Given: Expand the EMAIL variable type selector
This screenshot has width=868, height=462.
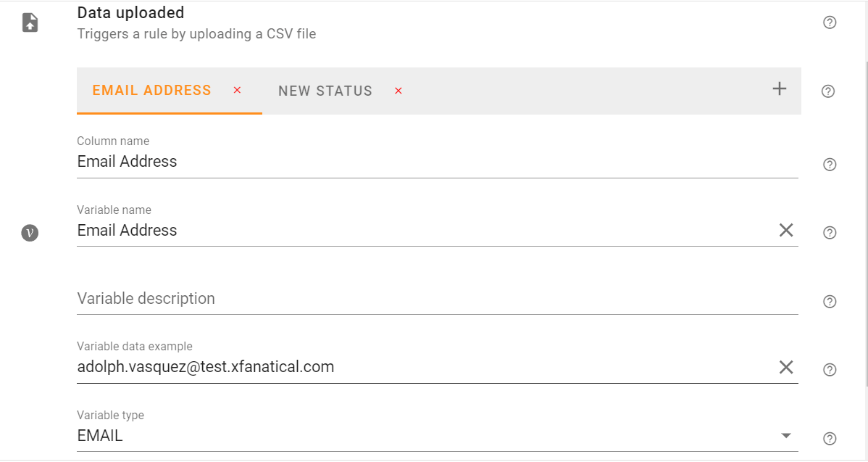Looking at the screenshot, I should pyautogui.click(x=786, y=435).
